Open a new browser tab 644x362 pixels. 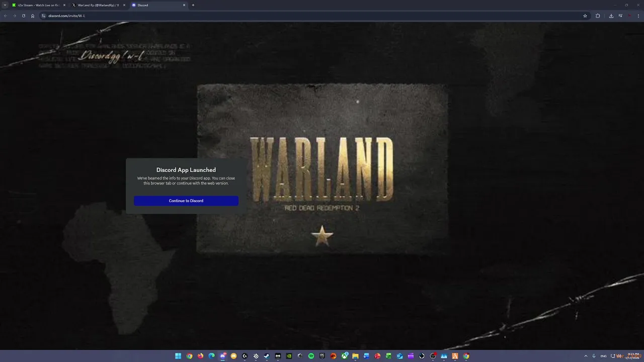click(x=193, y=5)
